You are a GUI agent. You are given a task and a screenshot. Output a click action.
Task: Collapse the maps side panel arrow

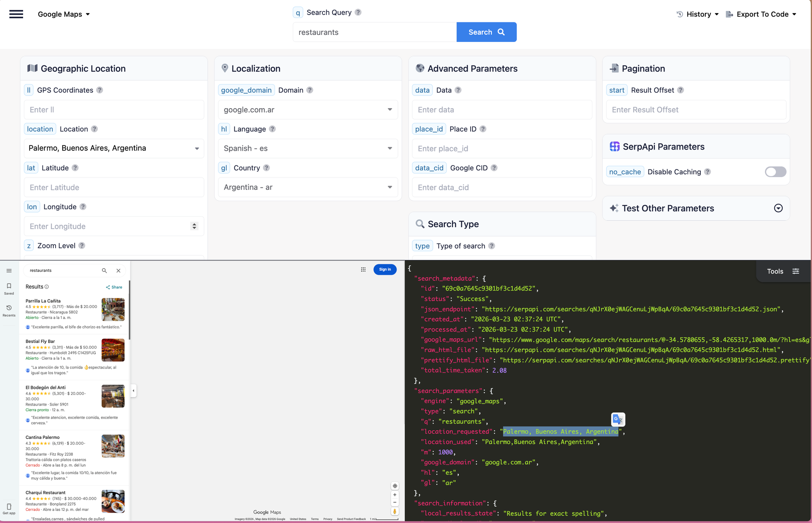tap(134, 391)
